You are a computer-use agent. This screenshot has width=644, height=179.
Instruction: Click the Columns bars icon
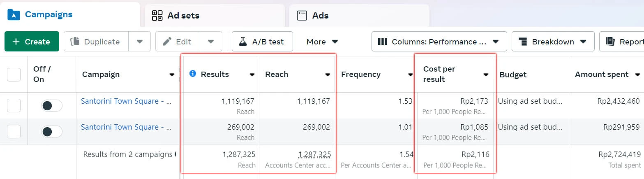click(x=383, y=42)
